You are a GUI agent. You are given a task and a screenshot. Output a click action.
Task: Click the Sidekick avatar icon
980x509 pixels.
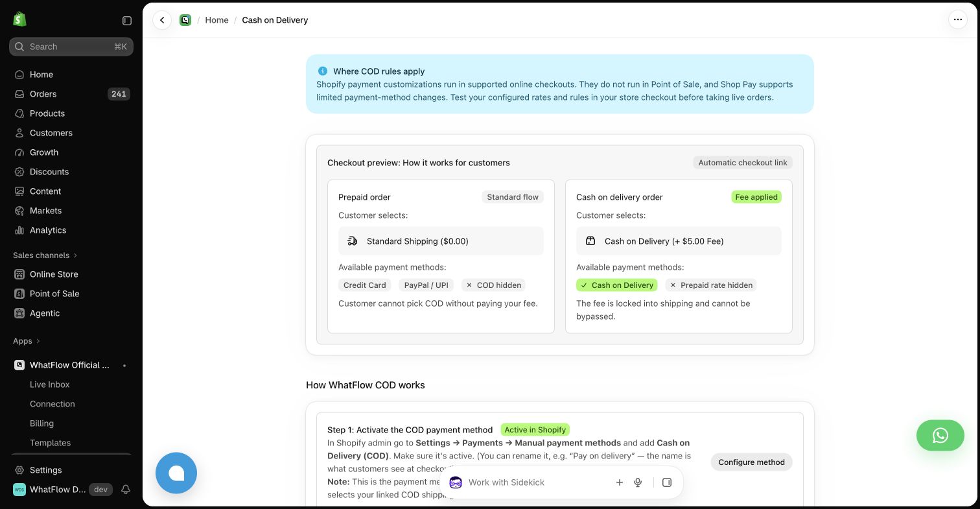click(456, 482)
